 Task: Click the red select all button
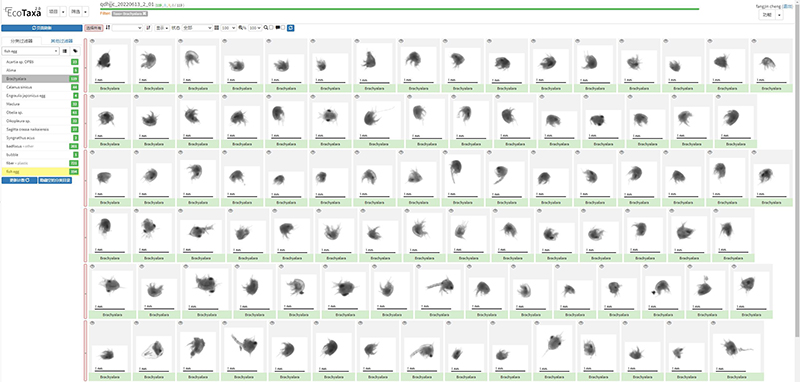94,28
